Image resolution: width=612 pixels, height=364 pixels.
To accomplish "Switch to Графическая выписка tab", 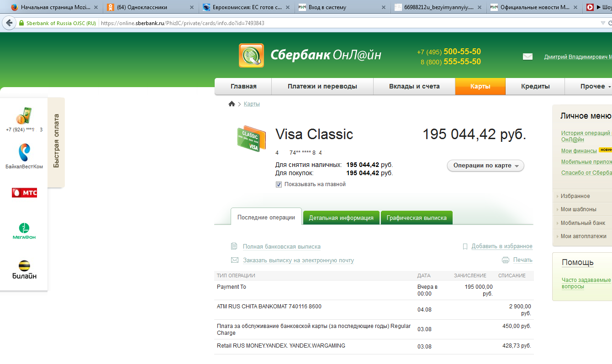I will click(417, 218).
